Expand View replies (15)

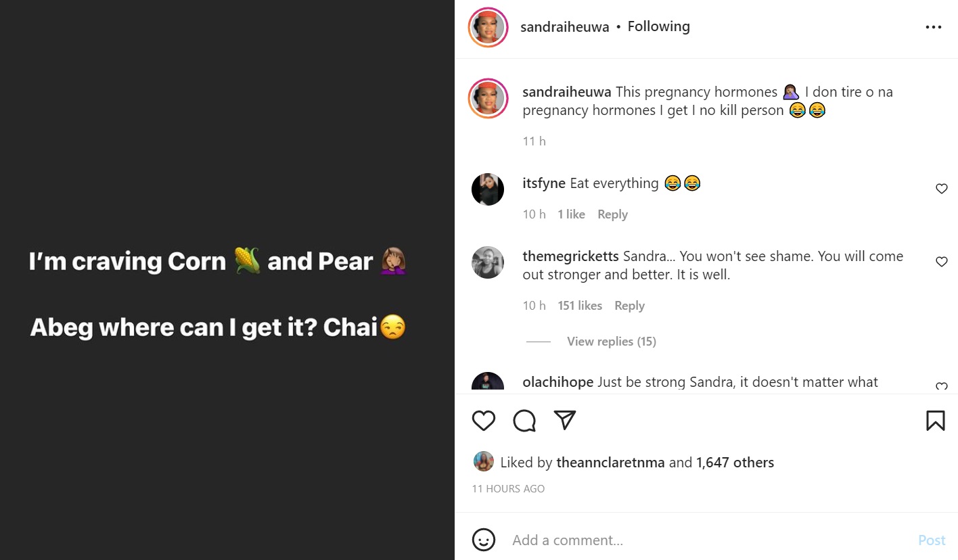(611, 342)
